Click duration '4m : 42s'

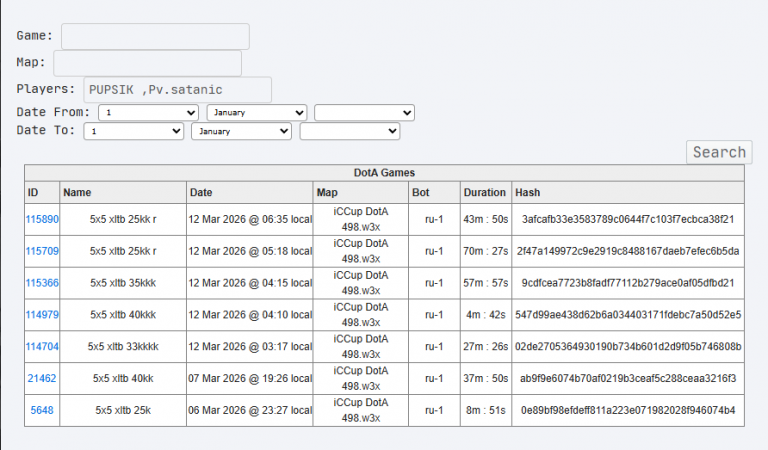(x=486, y=315)
